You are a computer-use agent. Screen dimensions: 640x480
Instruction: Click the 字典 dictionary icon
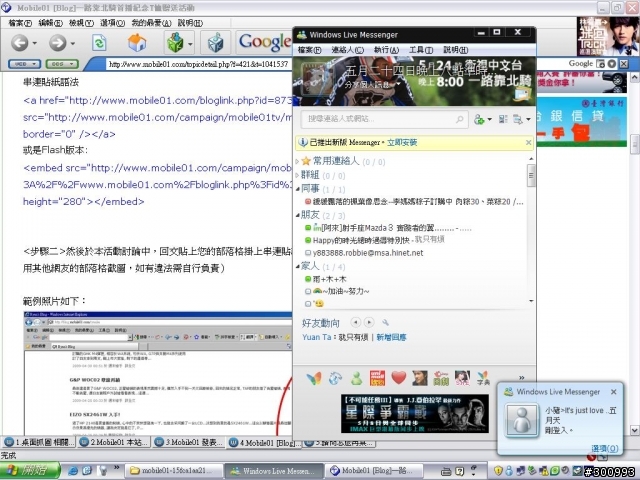pos(483,378)
